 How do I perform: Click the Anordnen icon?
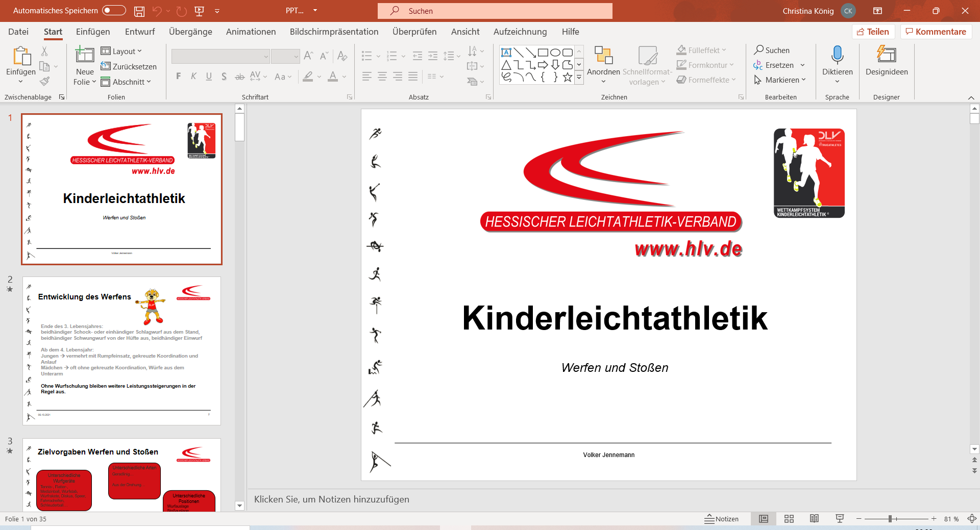pyautogui.click(x=603, y=55)
